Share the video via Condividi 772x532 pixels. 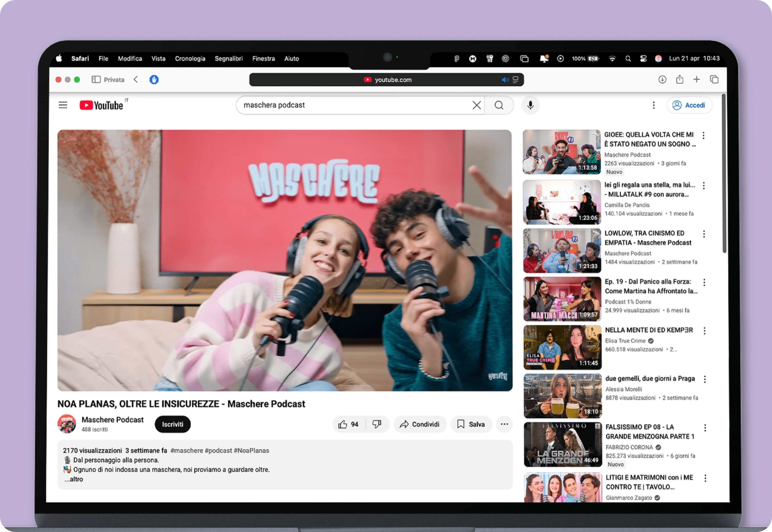click(x=420, y=424)
